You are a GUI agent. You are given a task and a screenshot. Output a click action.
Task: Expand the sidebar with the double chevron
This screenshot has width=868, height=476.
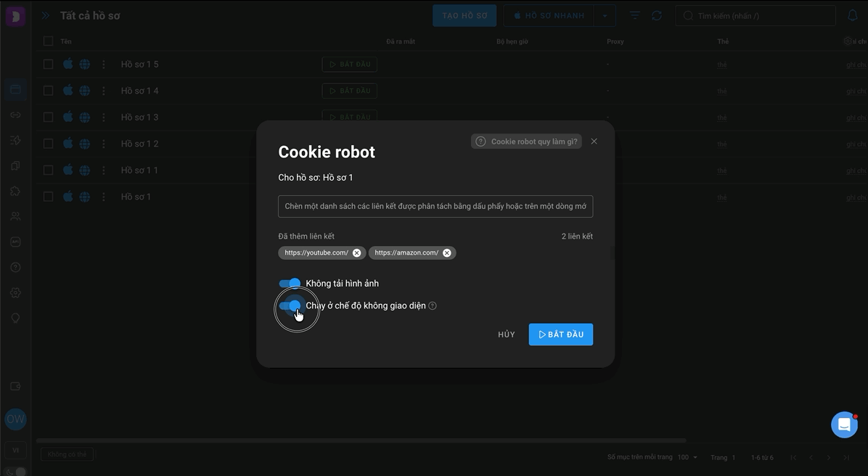46,15
